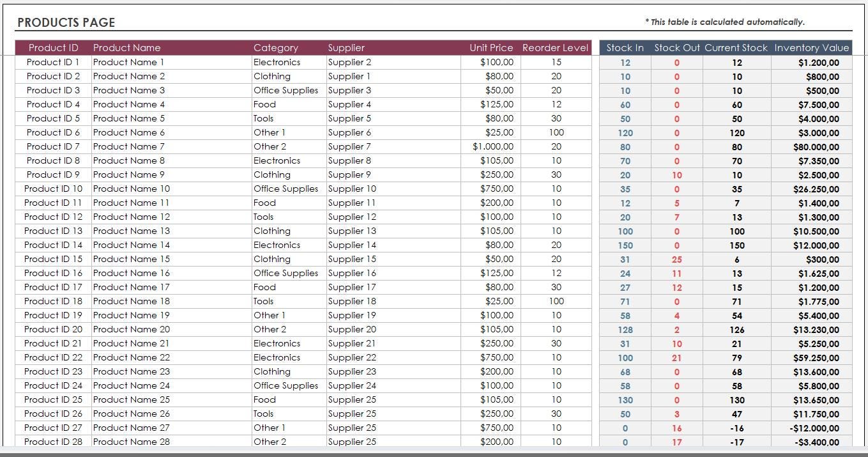Click the Reorder Level column header
The height and width of the screenshot is (457, 868).
[555, 48]
